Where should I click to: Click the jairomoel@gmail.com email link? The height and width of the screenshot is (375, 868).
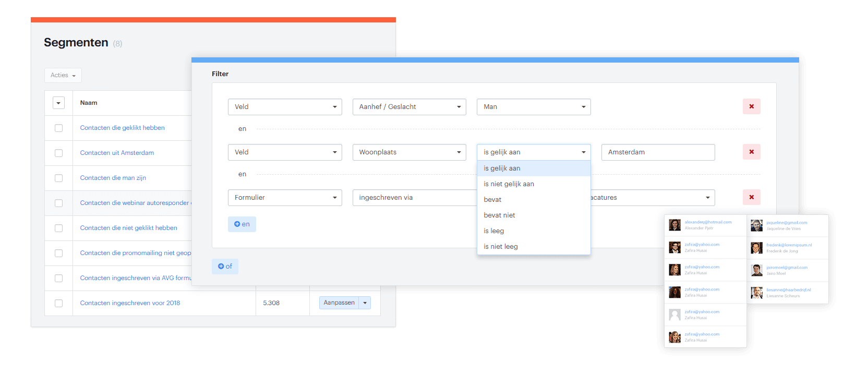787,268
